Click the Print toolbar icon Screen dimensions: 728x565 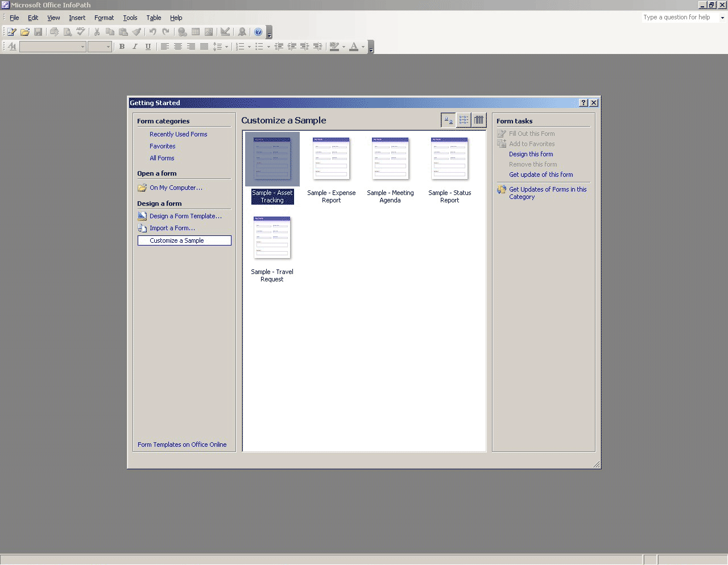click(55, 32)
